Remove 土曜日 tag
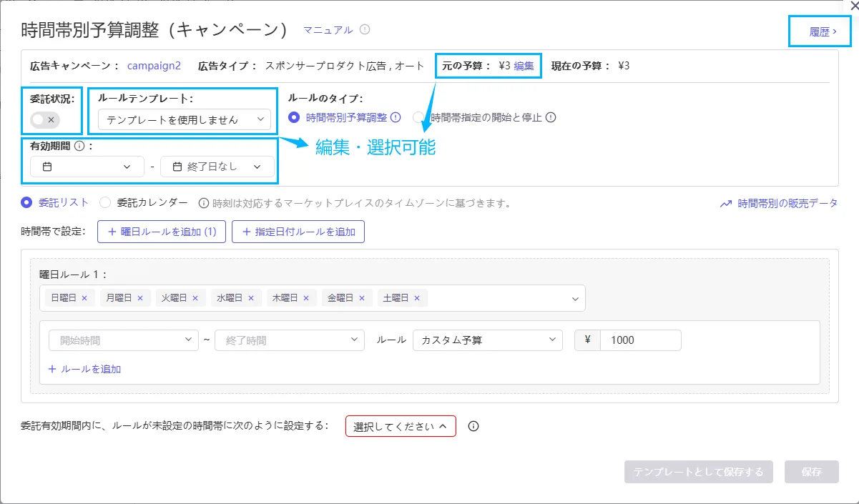The image size is (859, 504). point(417,298)
